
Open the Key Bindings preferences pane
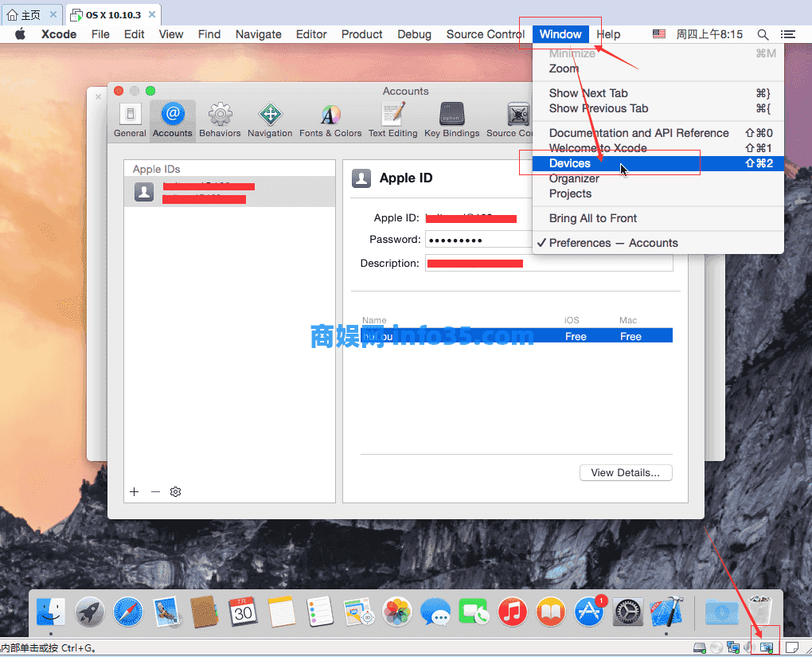451,120
